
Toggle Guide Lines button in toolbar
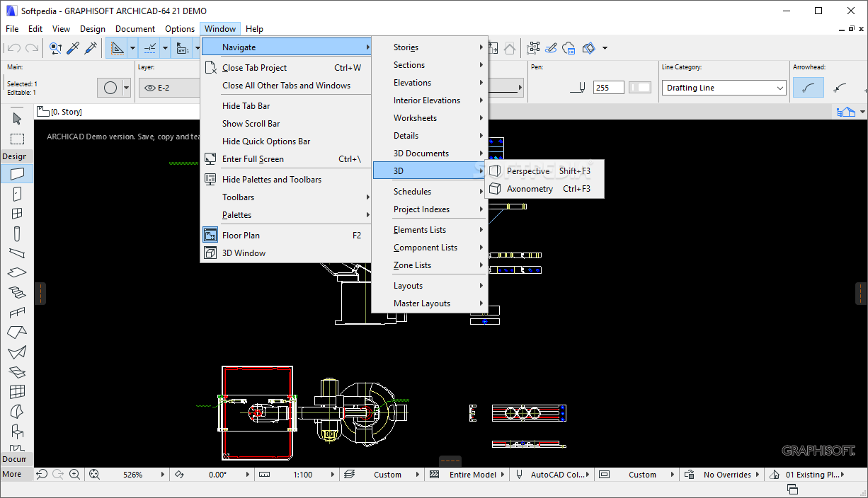pos(117,48)
